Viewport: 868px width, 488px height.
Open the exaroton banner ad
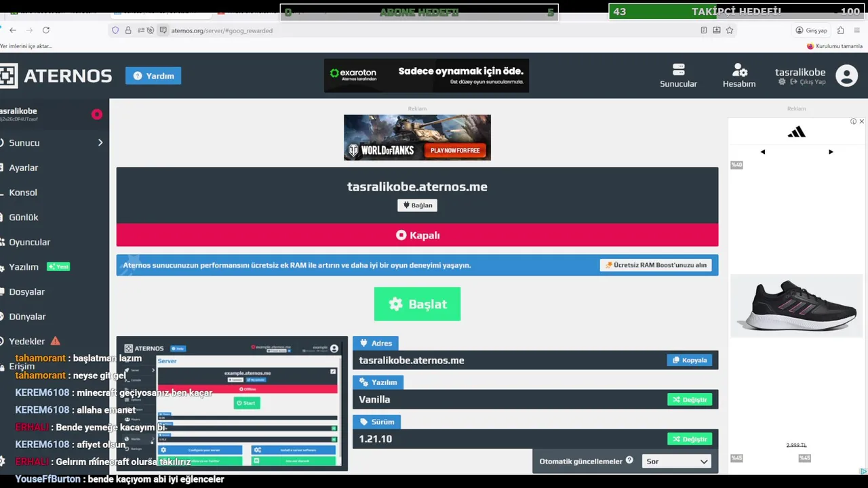click(427, 75)
